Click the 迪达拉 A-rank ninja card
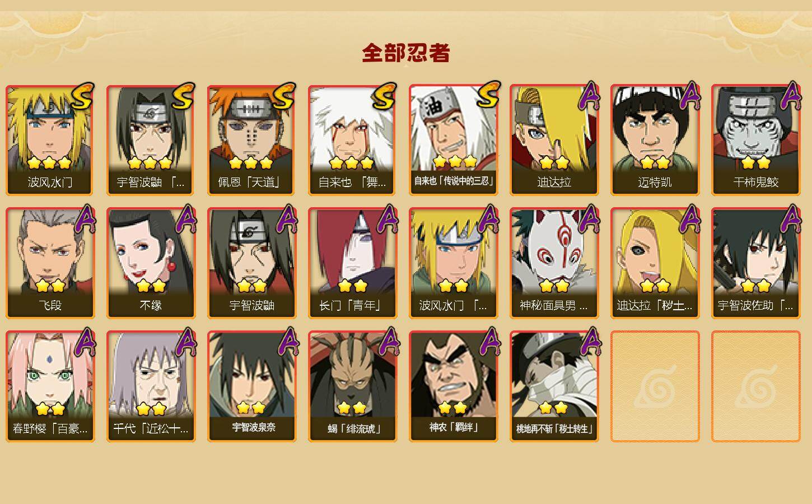 (x=554, y=140)
